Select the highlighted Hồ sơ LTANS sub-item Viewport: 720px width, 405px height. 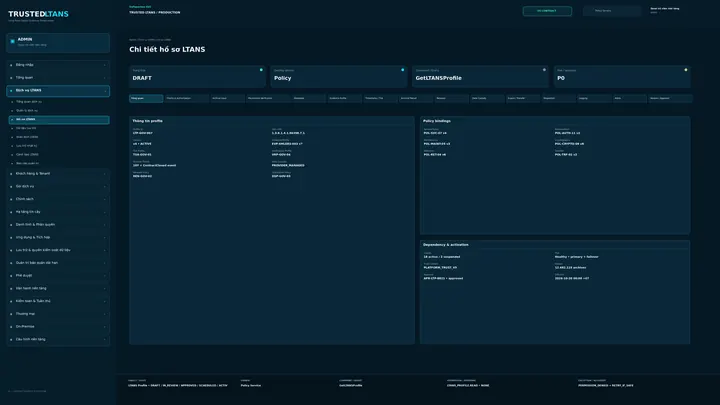(x=59, y=119)
